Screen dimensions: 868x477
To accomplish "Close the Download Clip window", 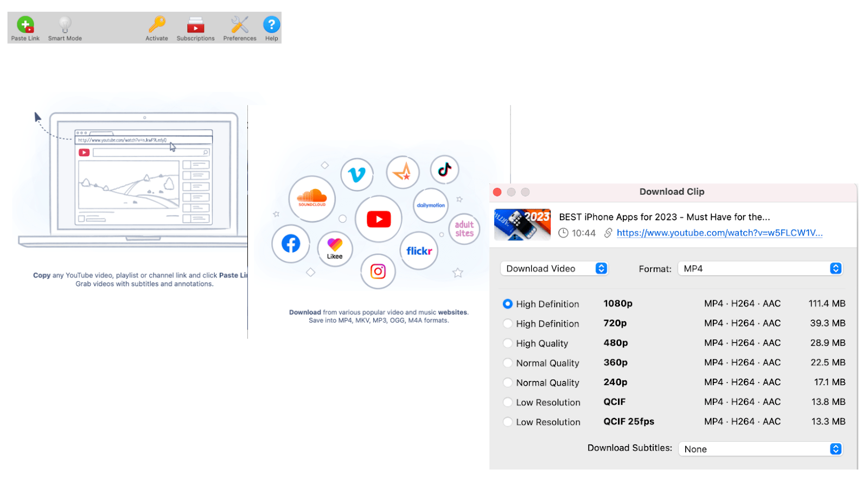I will coord(497,192).
